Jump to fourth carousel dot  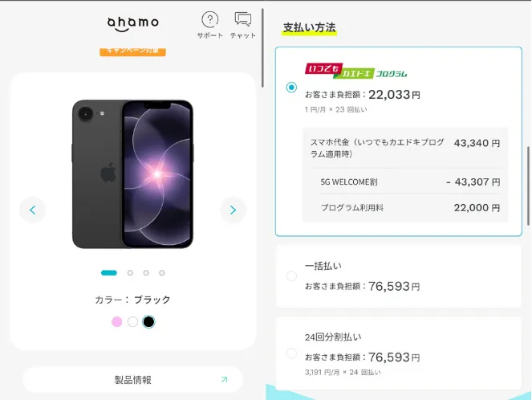(162, 272)
